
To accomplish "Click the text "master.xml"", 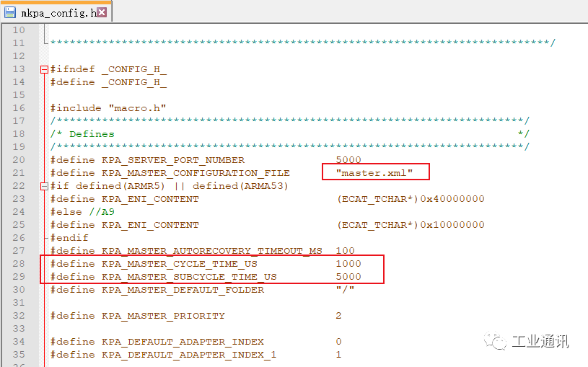I will (x=374, y=173).
